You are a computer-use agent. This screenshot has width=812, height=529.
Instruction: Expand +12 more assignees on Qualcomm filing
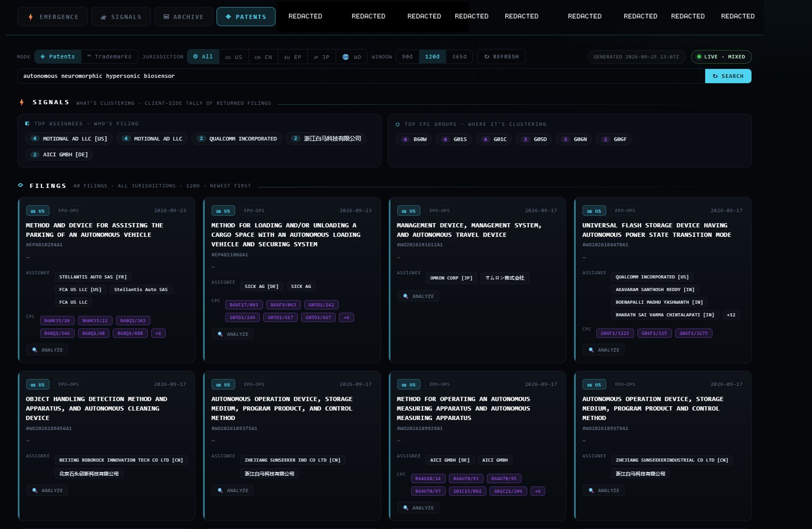coord(731,315)
